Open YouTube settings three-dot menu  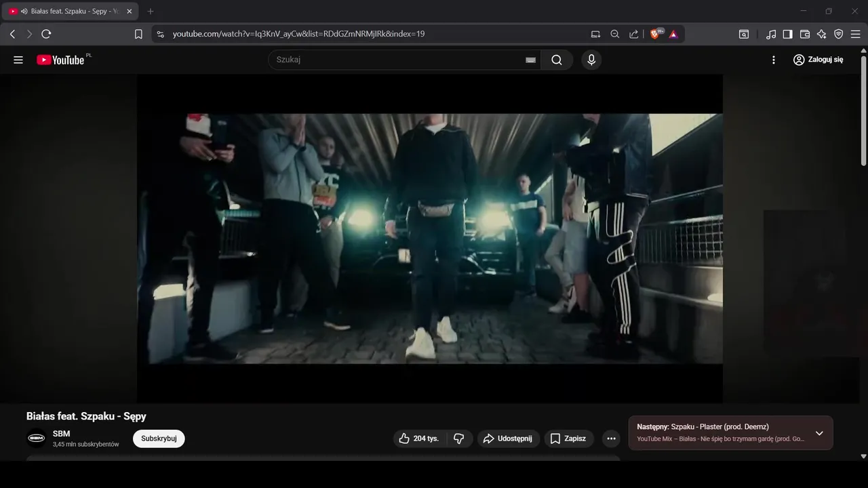774,60
